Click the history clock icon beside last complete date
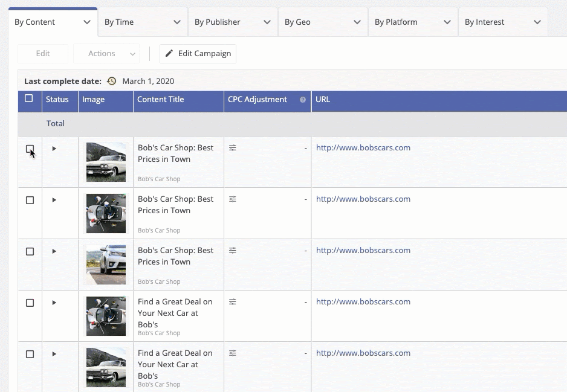Viewport: 567px width, 392px height. pos(111,81)
